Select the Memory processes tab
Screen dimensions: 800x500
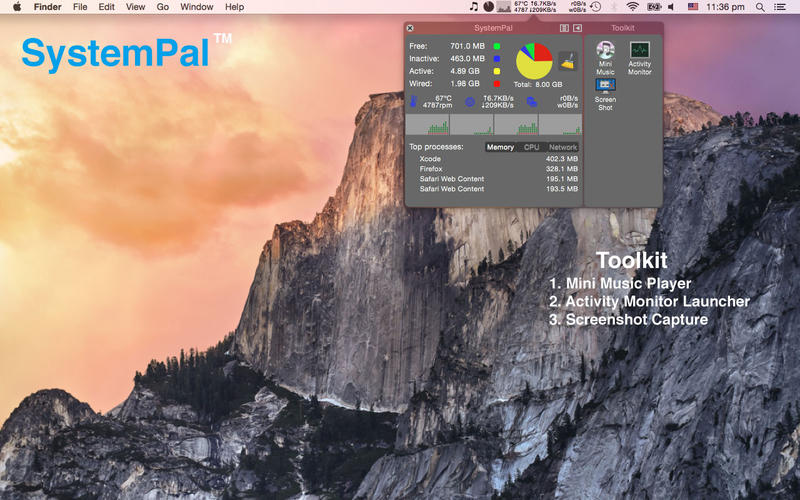tap(500, 147)
